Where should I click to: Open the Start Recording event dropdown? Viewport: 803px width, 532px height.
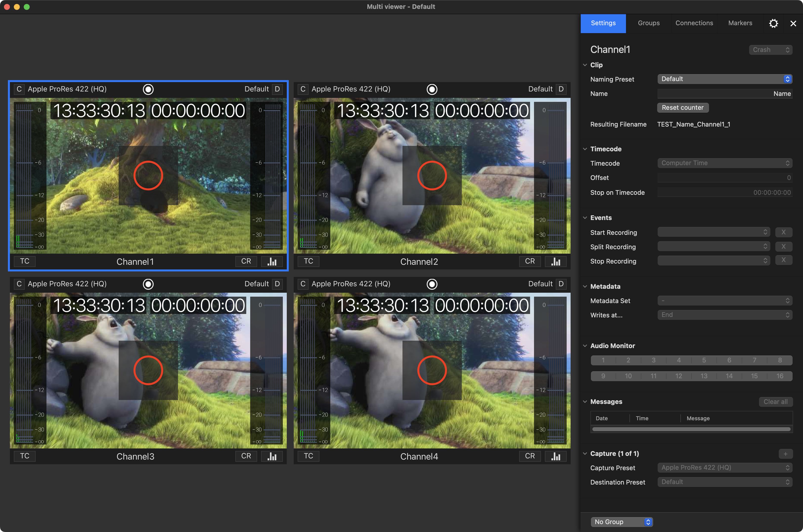tap(714, 232)
